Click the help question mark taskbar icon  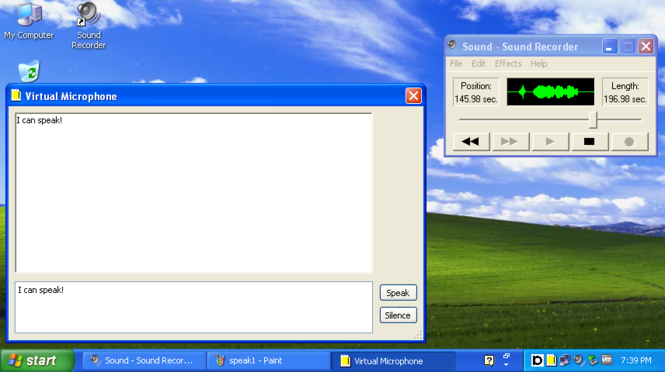[x=489, y=361]
